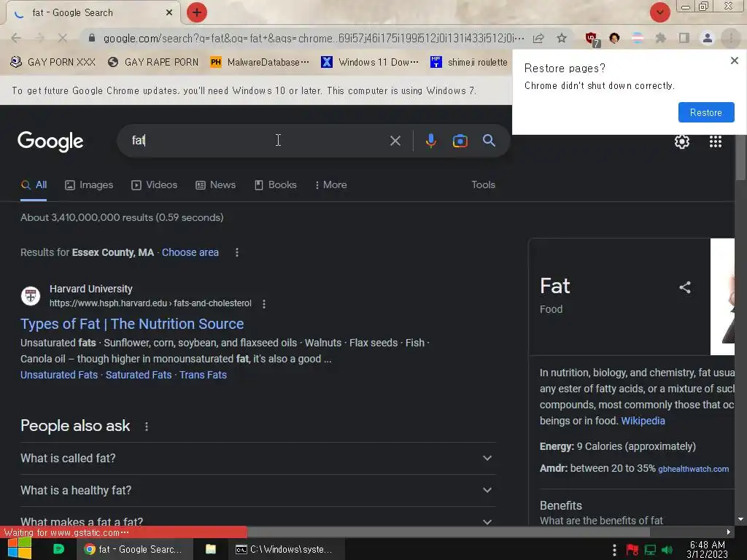Screen dimensions: 747x560
Task: Open 'Types of Fat | The Nutrition Source' result
Action: click(x=132, y=324)
